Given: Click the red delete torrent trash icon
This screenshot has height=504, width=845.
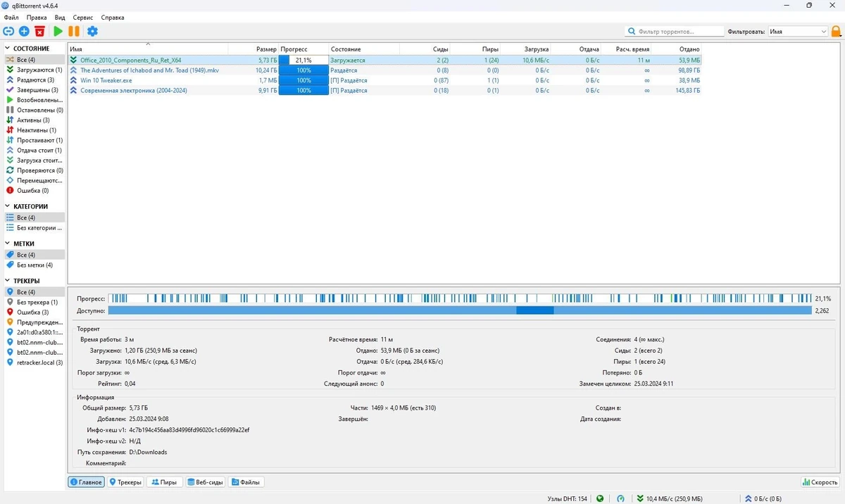Looking at the screenshot, I should click(x=39, y=31).
